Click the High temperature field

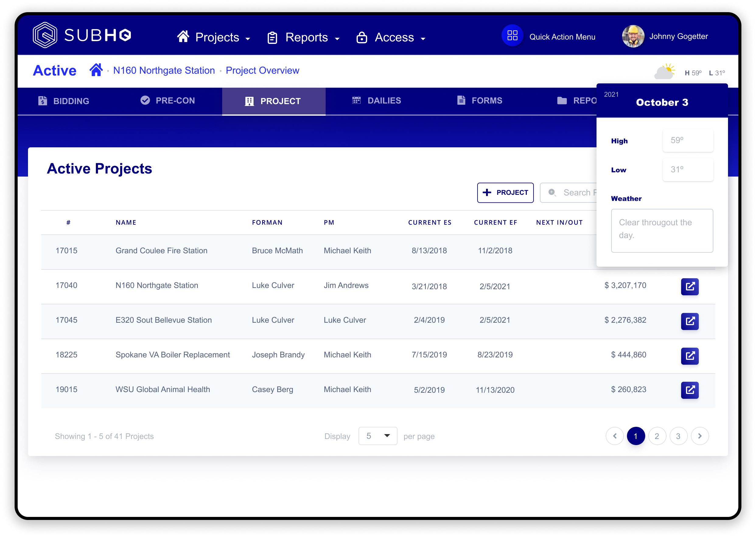coord(688,141)
